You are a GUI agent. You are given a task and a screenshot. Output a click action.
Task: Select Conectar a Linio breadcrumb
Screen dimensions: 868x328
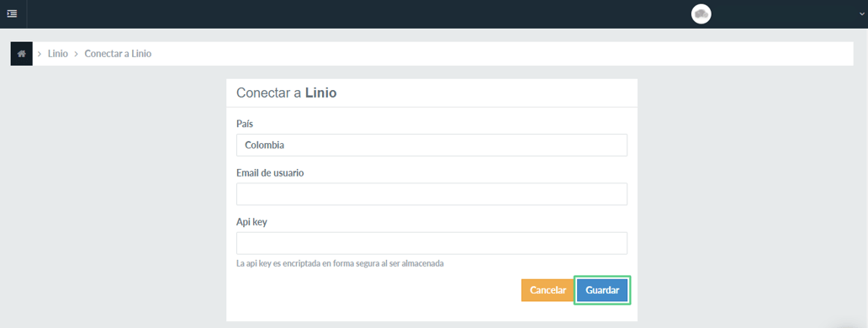pos(118,54)
